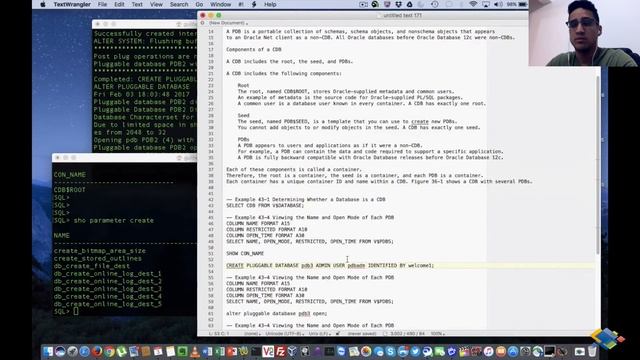Viewport: 640px width, 360px height.
Task: Click the untitled text 171 window title
Action: click(x=402, y=16)
